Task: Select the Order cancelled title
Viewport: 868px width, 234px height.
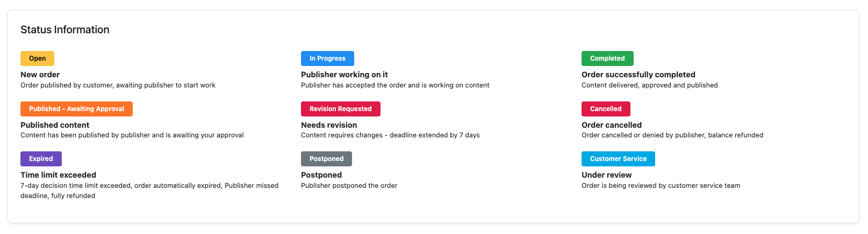Action: click(x=612, y=125)
